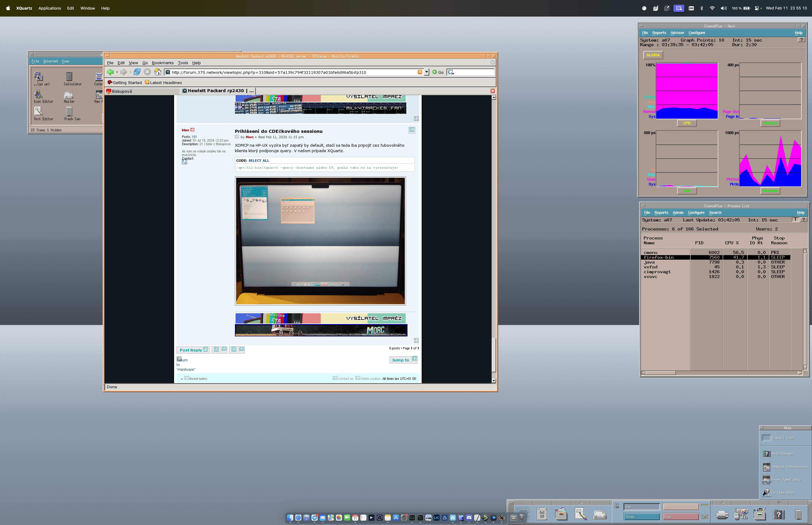This screenshot has height=525, width=812.
Task: Open the Bookmarks menu in Firefox
Action: [x=163, y=63]
